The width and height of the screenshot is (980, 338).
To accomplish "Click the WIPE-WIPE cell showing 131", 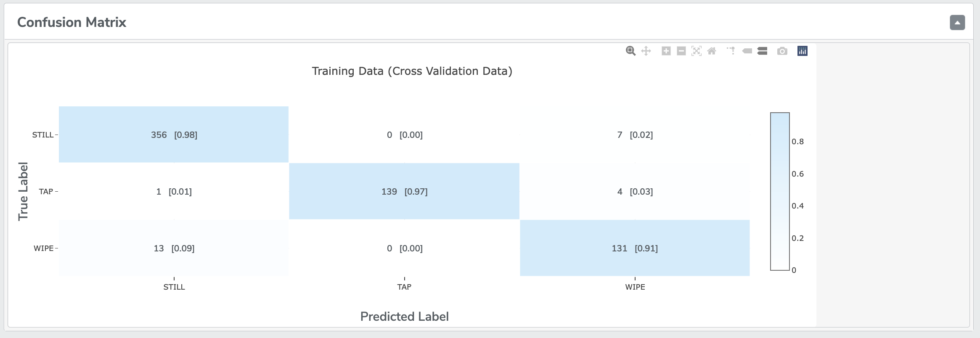I will [635, 248].
